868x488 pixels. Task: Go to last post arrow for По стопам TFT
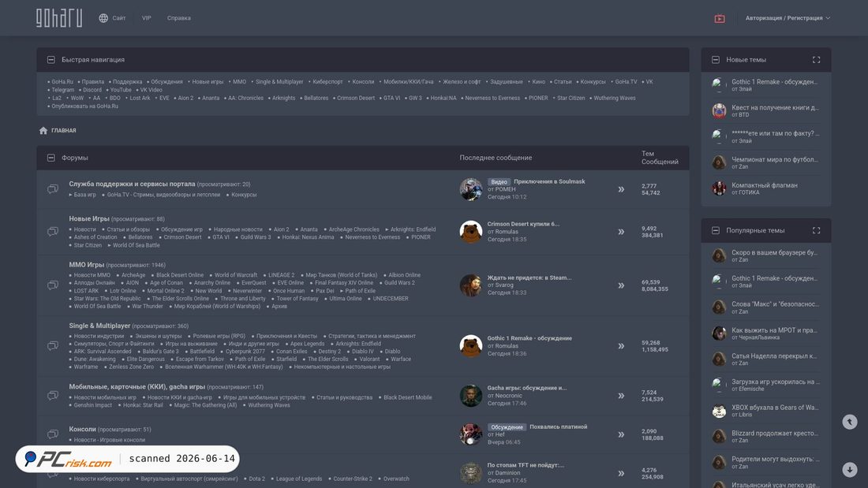pyautogui.click(x=621, y=473)
